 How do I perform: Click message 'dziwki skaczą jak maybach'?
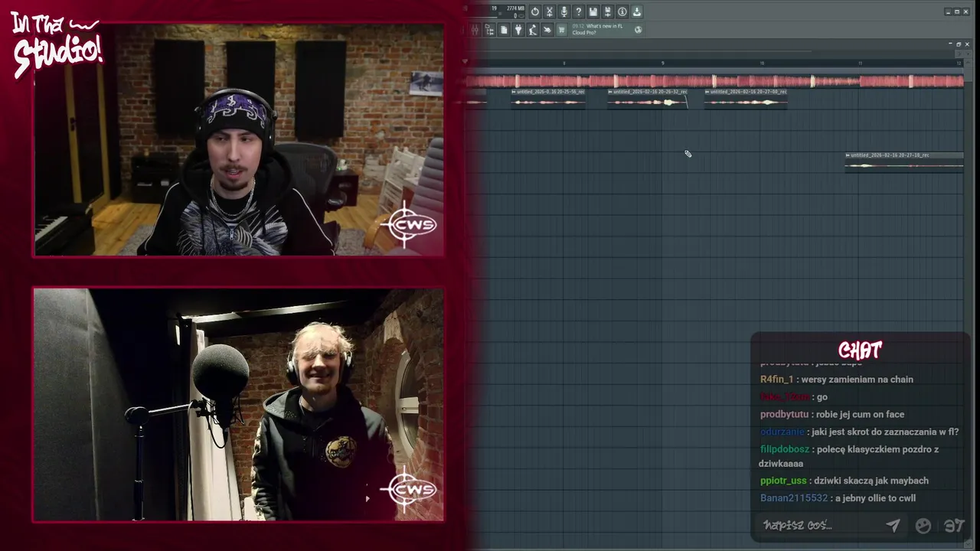pyautogui.click(x=871, y=481)
